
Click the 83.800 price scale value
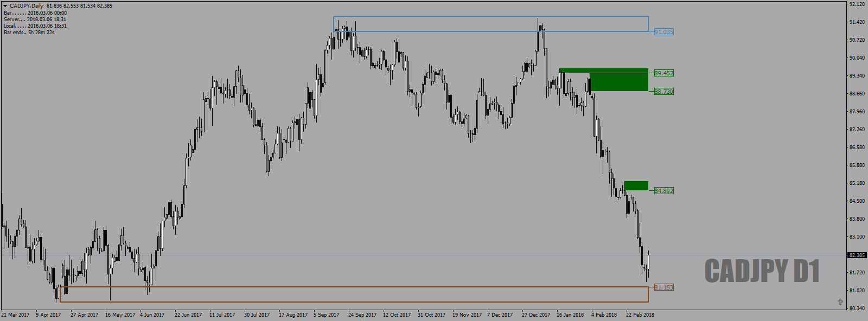[857, 219]
